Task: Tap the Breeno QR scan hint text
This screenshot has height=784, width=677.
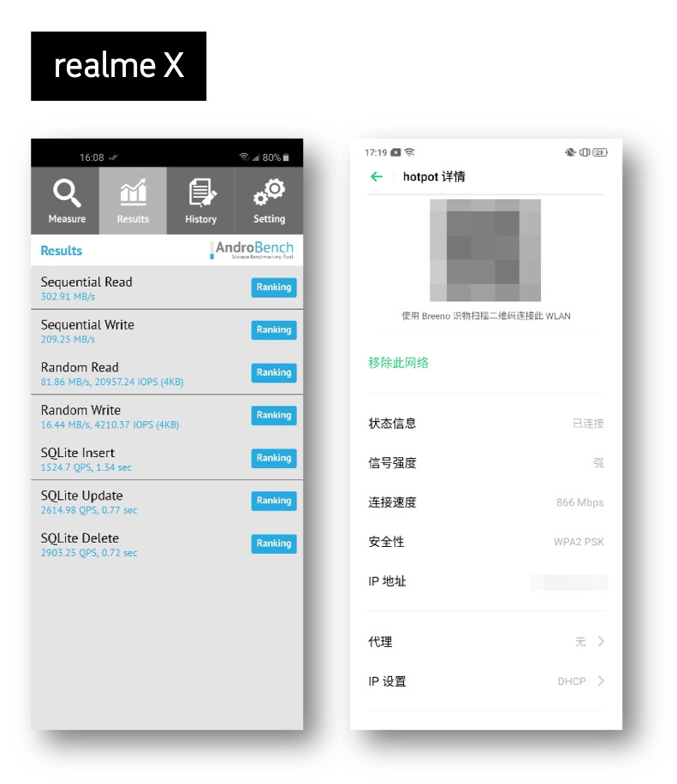Action: point(485,316)
